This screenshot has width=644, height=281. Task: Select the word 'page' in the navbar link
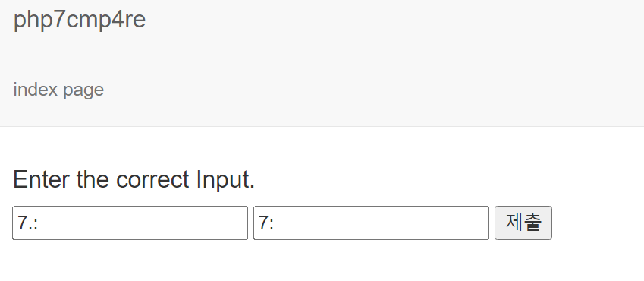pos(83,91)
